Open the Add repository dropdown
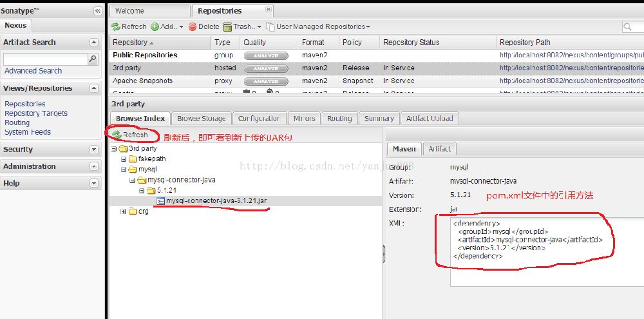Screen dimensions: 644x319 pos(167,26)
